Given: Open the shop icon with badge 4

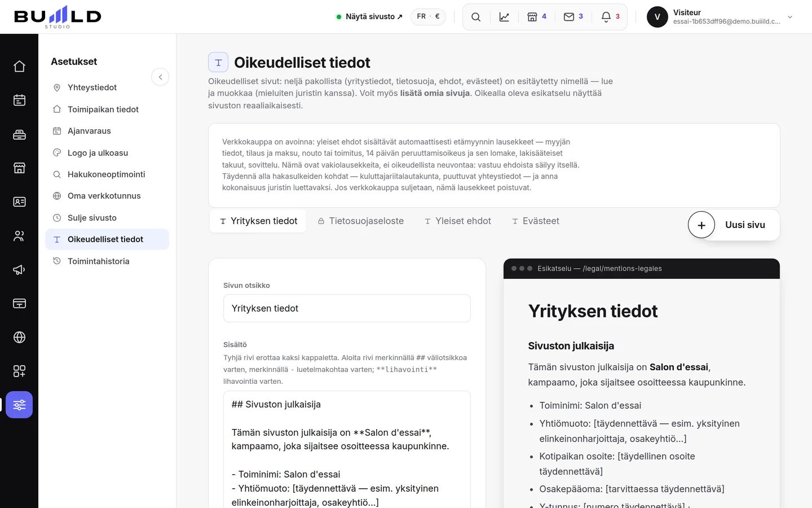Looking at the screenshot, I should coord(537,17).
